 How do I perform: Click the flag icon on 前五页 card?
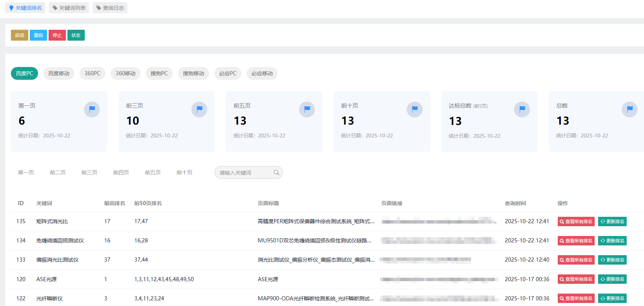pyautogui.click(x=307, y=110)
